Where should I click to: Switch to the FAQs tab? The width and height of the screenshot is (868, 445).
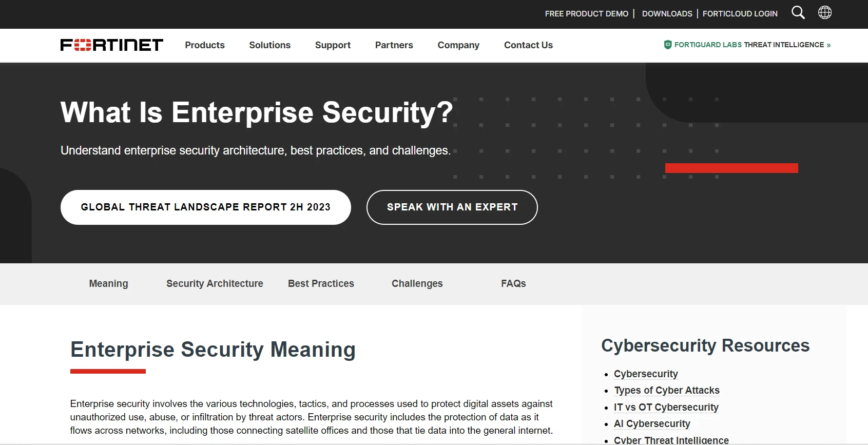[x=513, y=283]
